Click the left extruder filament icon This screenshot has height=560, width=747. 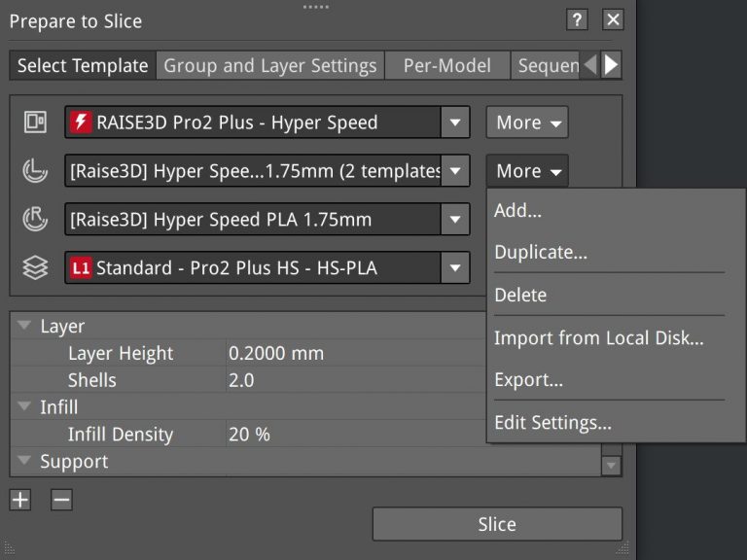point(35,170)
